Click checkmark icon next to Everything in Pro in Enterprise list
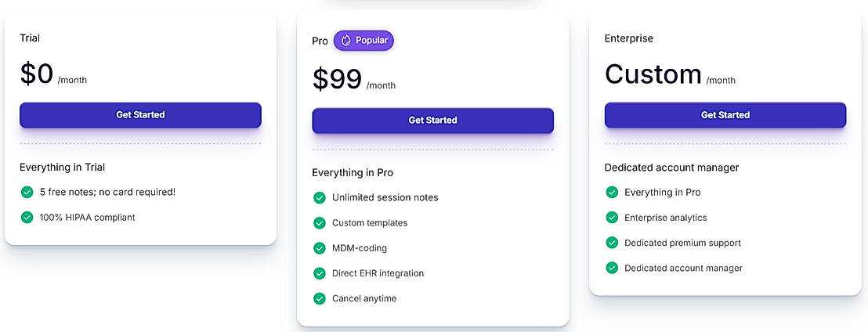868x332 pixels. [x=612, y=193]
